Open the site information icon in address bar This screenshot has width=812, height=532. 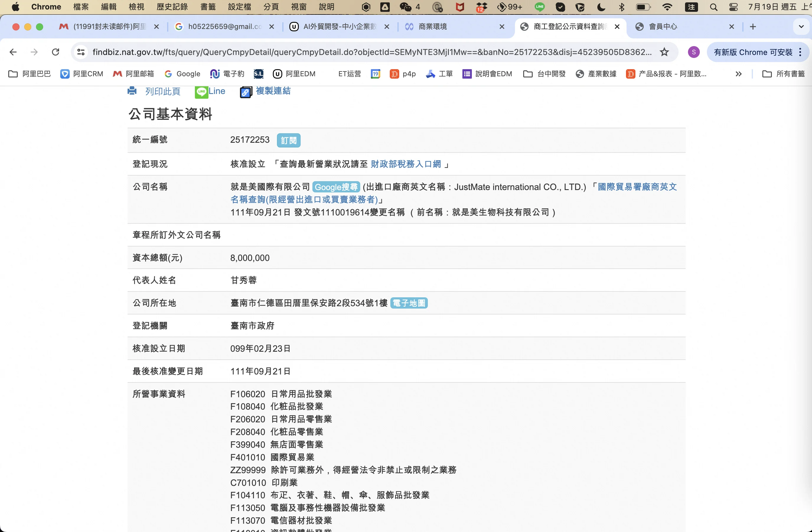coord(81,52)
